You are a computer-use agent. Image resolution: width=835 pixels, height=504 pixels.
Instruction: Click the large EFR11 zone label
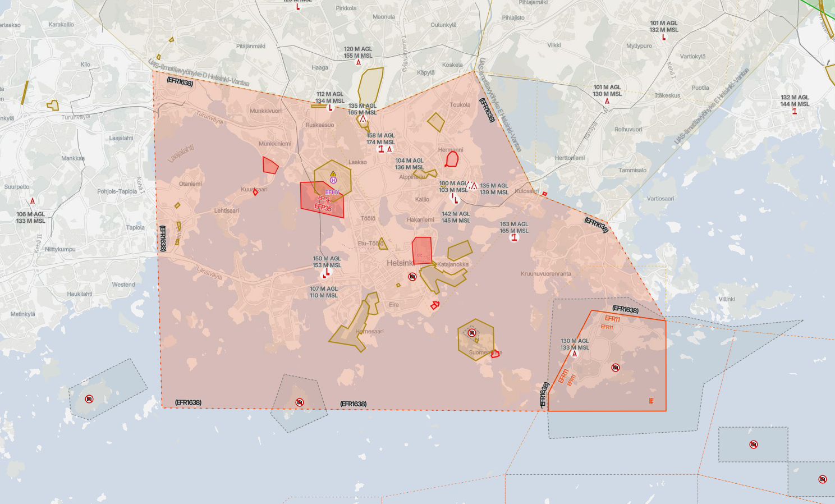pos(612,319)
